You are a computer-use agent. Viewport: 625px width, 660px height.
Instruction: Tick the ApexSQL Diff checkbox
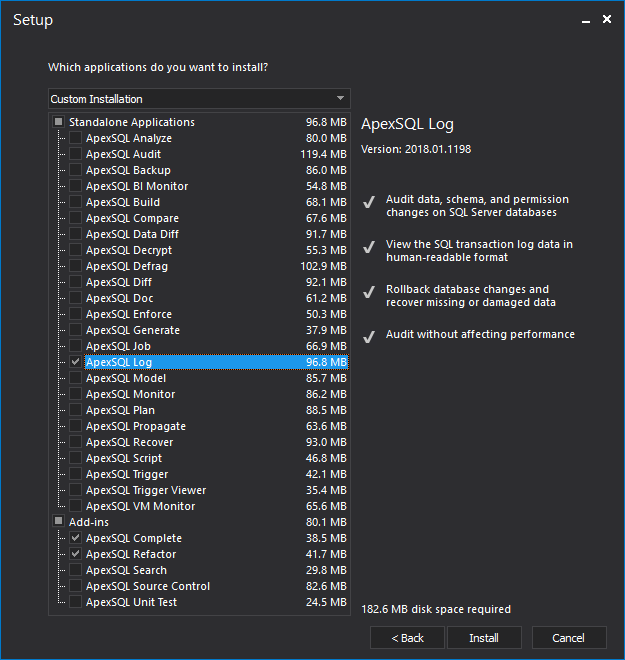pyautogui.click(x=75, y=282)
